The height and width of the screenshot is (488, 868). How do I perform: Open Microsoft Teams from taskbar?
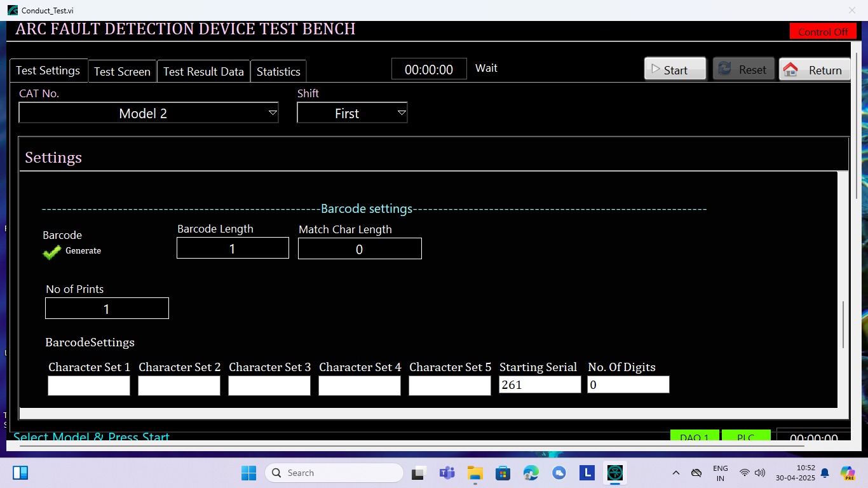[447, 473]
